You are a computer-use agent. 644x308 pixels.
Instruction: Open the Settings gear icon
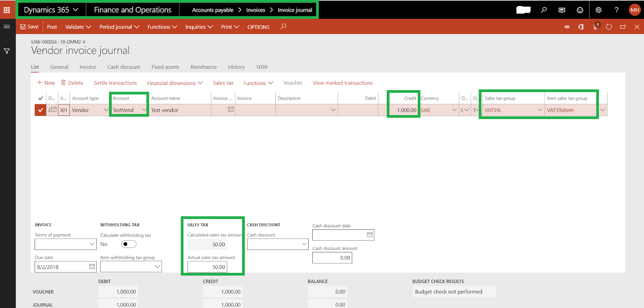(599, 10)
